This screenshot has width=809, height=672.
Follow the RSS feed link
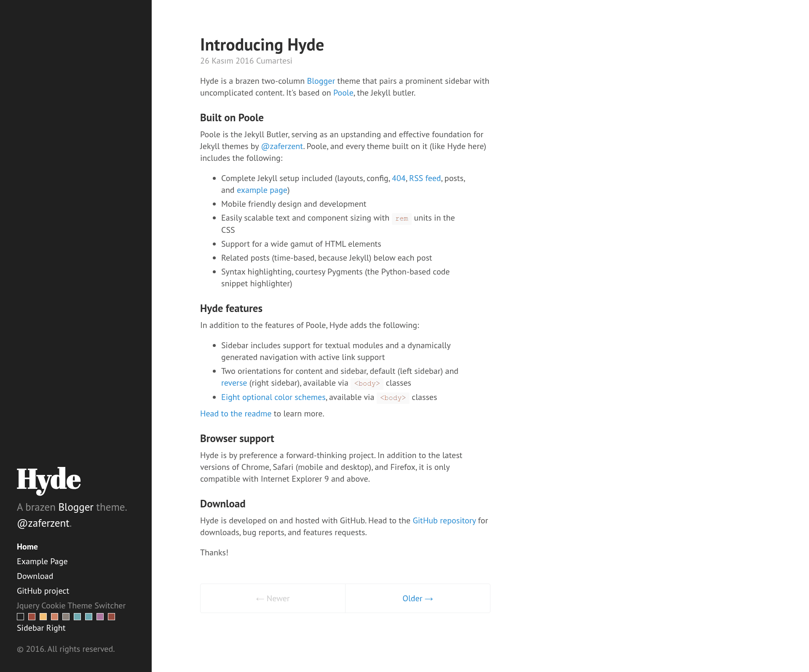[x=425, y=178]
